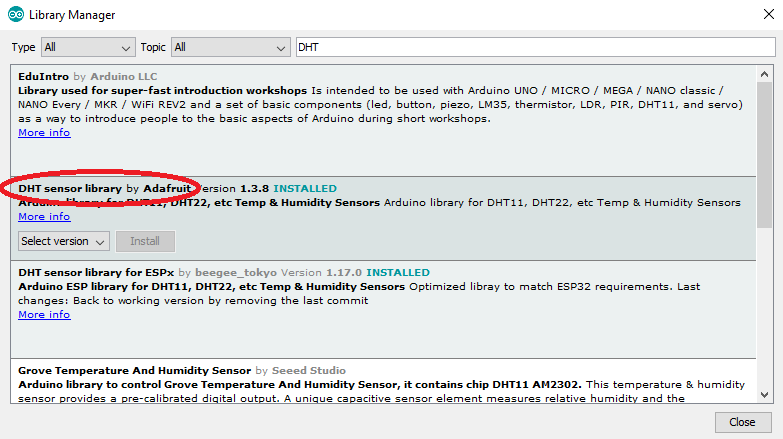Expand the Select version dropdown
Viewport: 783px width, 439px height.
(64, 241)
